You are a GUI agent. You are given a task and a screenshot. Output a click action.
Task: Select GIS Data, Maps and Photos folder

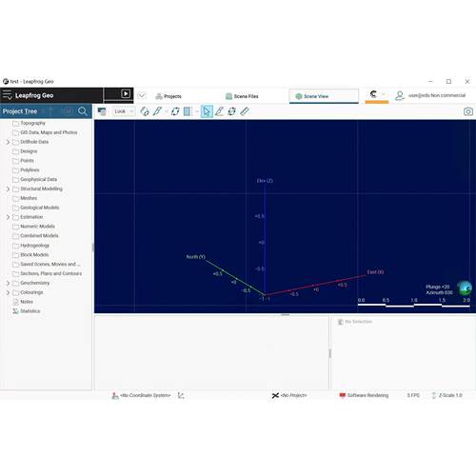(45, 132)
